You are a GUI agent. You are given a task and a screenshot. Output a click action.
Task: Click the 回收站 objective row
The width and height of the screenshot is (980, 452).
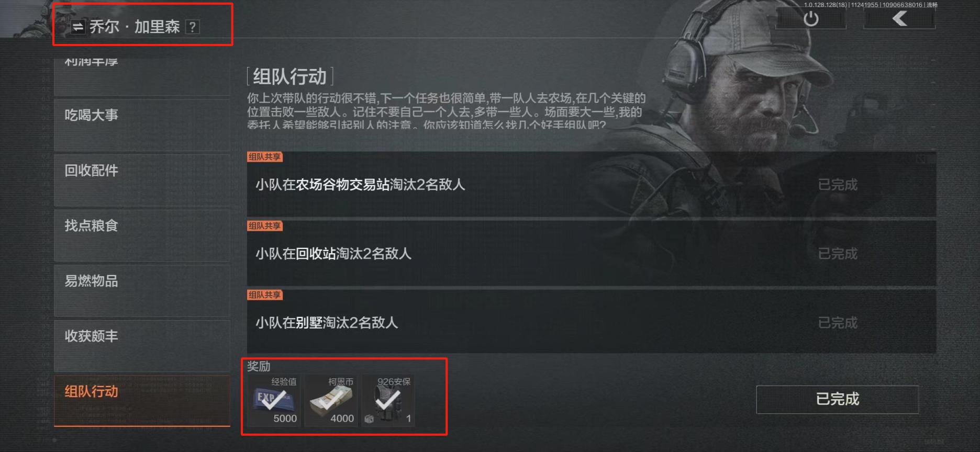(592, 254)
